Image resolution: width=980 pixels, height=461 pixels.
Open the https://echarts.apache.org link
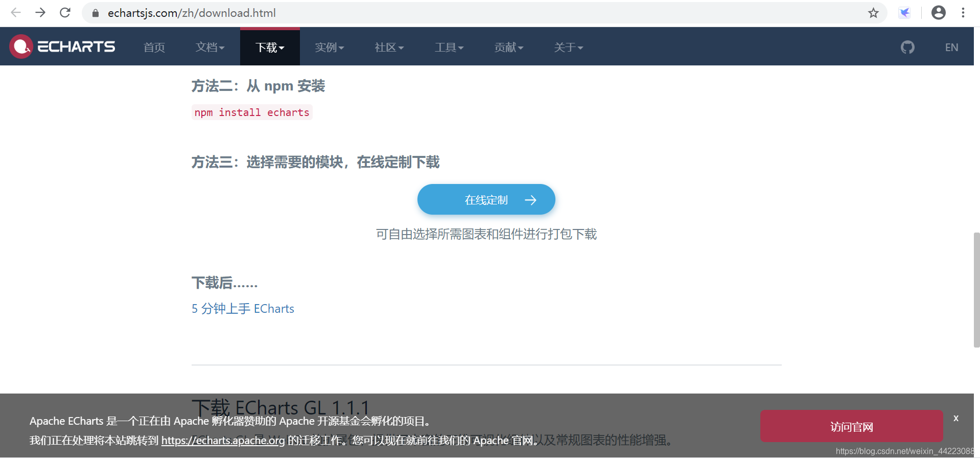coord(223,440)
